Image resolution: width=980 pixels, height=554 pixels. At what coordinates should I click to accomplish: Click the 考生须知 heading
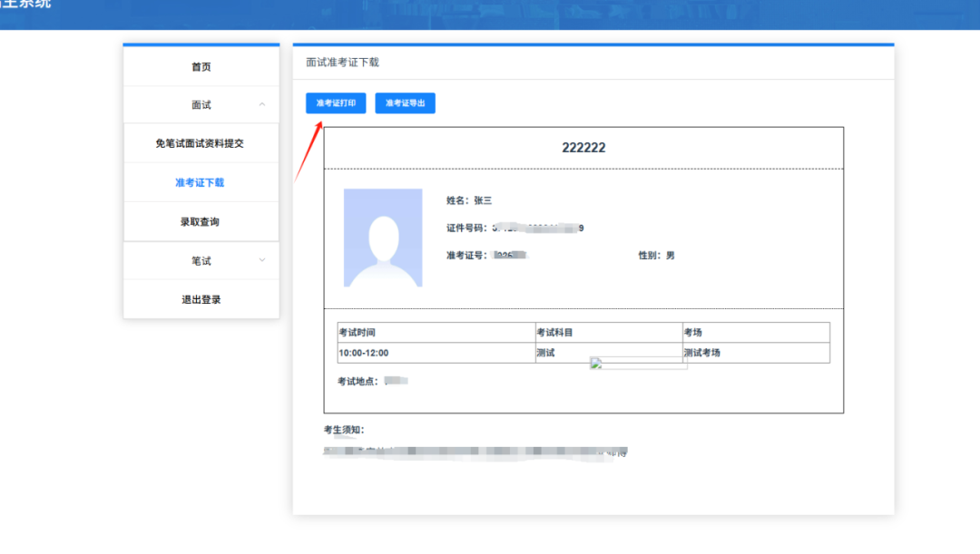point(344,430)
